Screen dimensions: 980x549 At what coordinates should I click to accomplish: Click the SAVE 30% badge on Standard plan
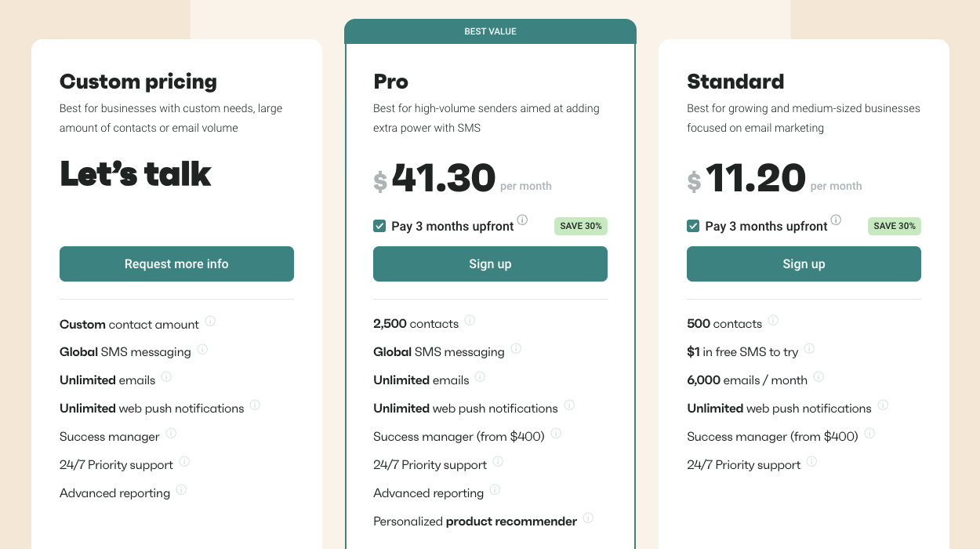coord(895,226)
